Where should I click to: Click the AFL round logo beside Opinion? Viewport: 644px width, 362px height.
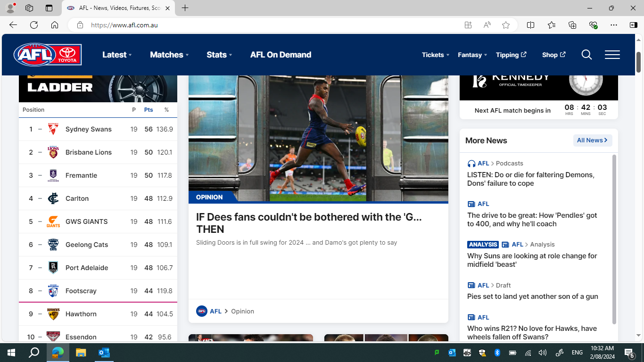202,311
